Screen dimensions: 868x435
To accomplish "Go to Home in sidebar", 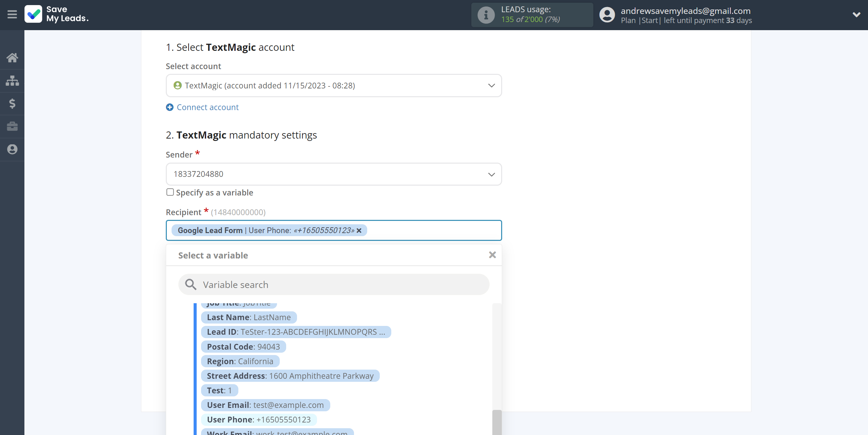I will coord(12,58).
